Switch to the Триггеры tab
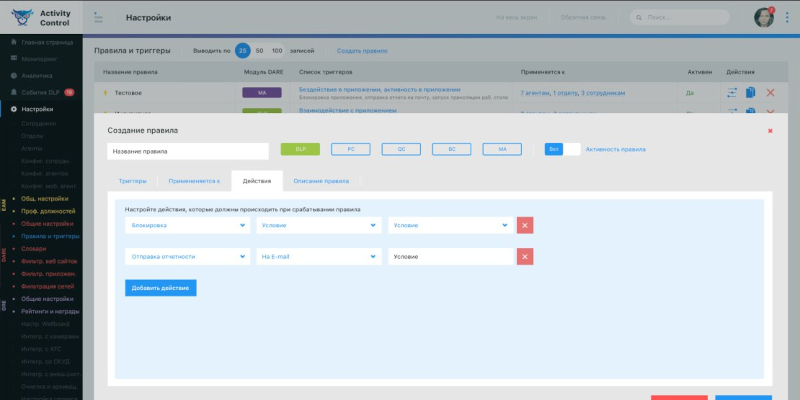Viewport: 800px width, 400px height. tap(132, 181)
